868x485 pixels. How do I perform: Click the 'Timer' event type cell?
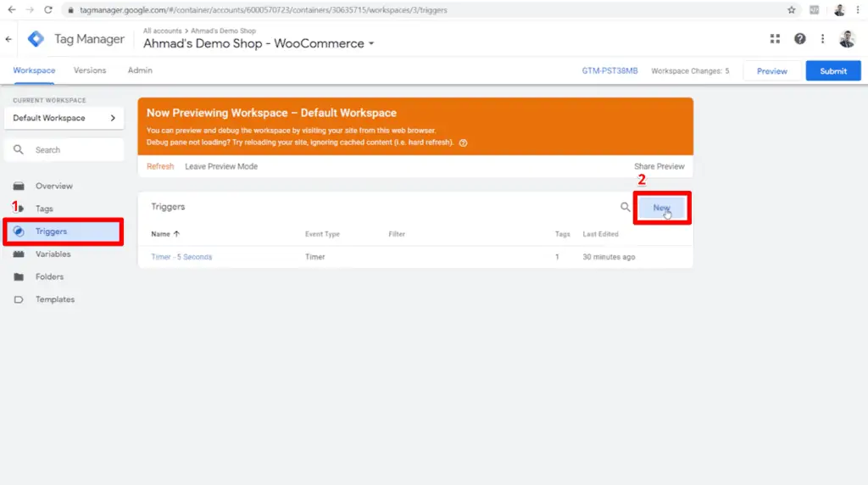[315, 257]
